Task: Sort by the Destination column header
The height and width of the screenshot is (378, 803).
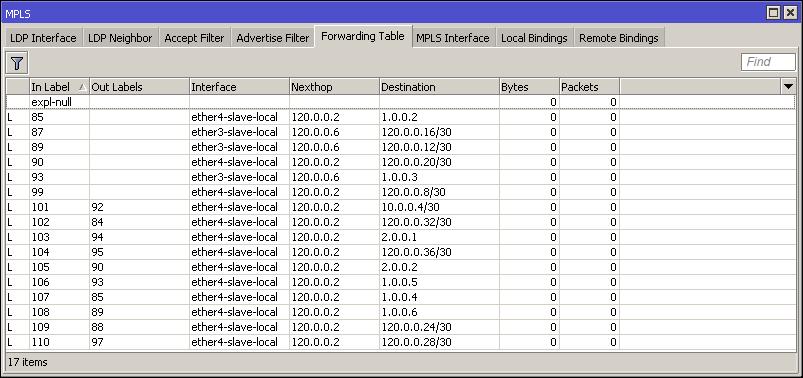Action: coord(439,87)
